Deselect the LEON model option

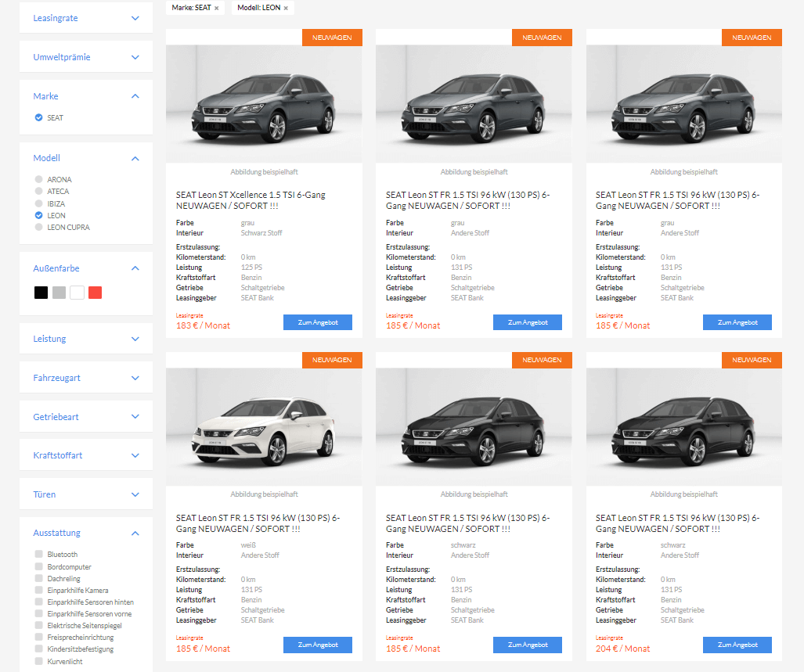pos(38,215)
